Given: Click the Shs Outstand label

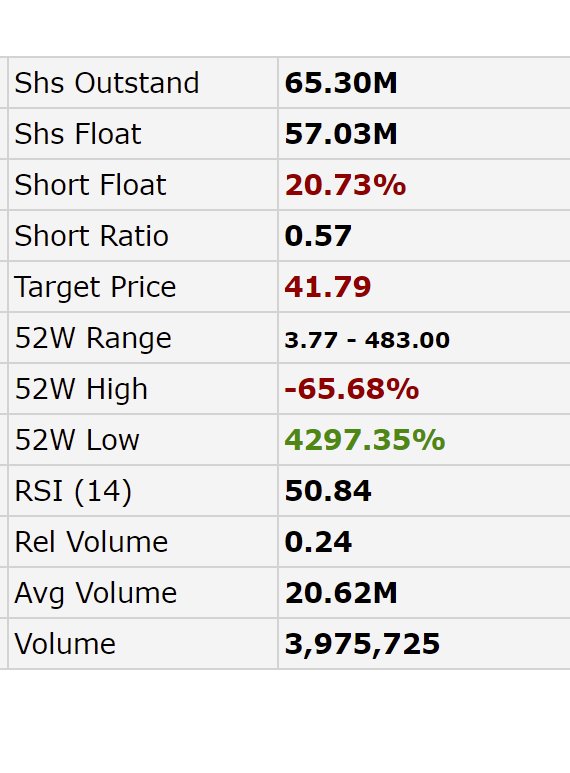Looking at the screenshot, I should coord(107,83).
